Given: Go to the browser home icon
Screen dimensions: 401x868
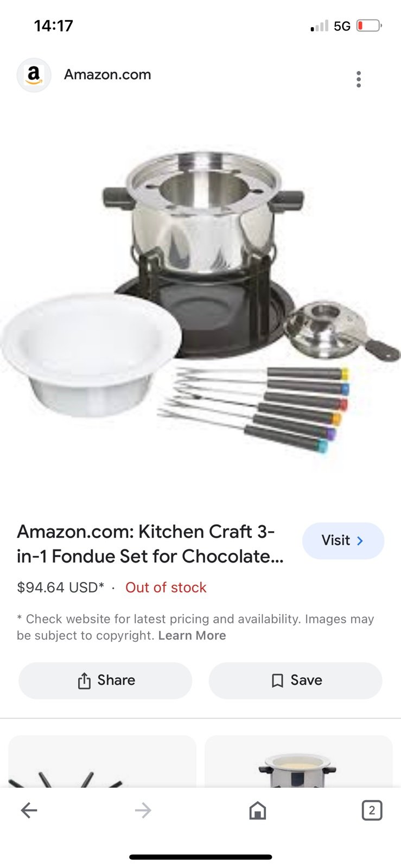Looking at the screenshot, I should [x=258, y=810].
